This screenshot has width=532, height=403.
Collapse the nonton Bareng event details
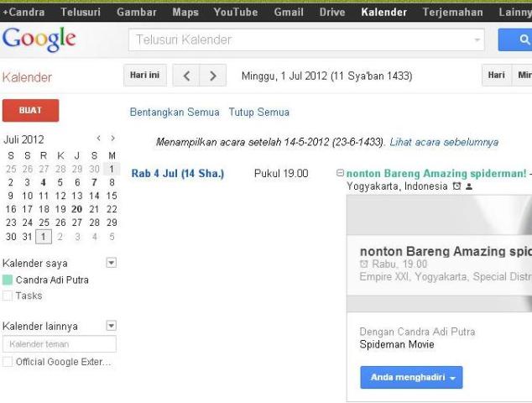tap(340, 173)
